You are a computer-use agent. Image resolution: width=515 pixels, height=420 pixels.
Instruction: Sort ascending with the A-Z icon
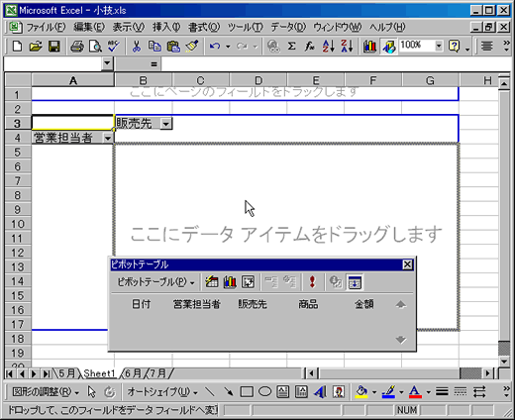pos(329,47)
